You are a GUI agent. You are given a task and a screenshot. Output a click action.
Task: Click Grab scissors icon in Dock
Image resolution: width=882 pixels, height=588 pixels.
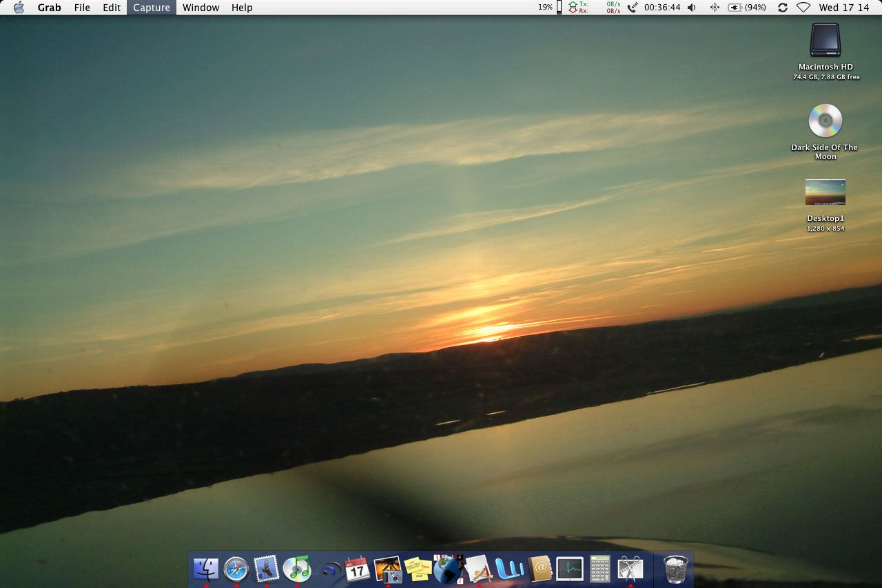point(630,569)
